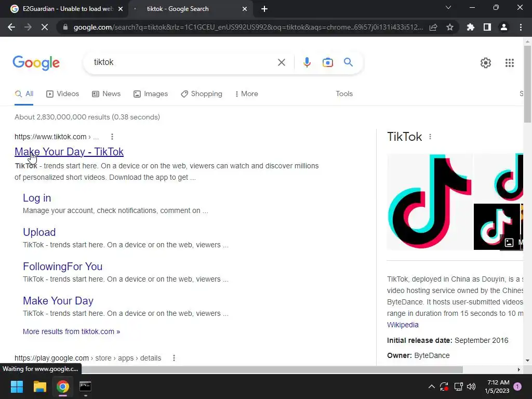Open the tab search dropdown arrow
This screenshot has height=399, width=532.
(x=448, y=7)
